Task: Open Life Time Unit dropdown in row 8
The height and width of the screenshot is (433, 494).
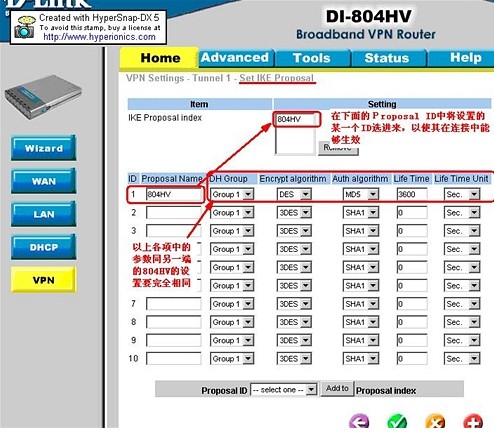Action: pyautogui.click(x=462, y=322)
